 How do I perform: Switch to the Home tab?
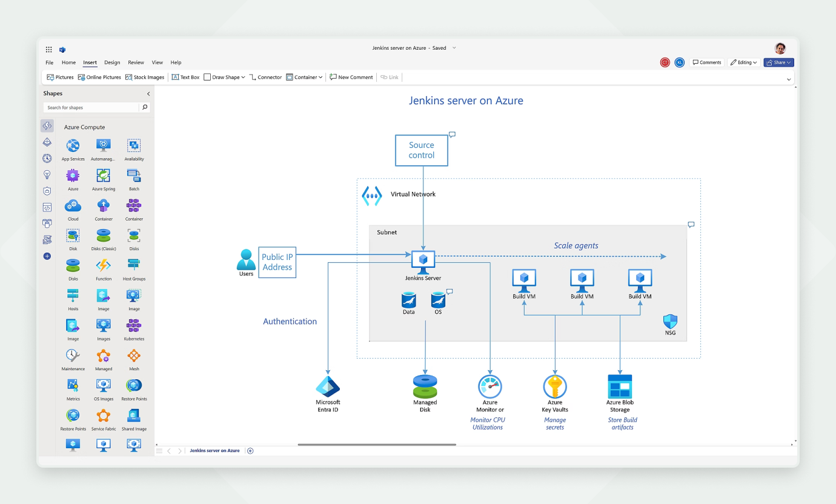[x=68, y=62]
